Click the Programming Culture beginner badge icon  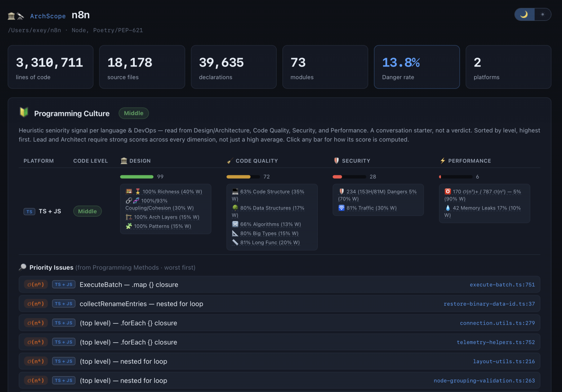(24, 112)
